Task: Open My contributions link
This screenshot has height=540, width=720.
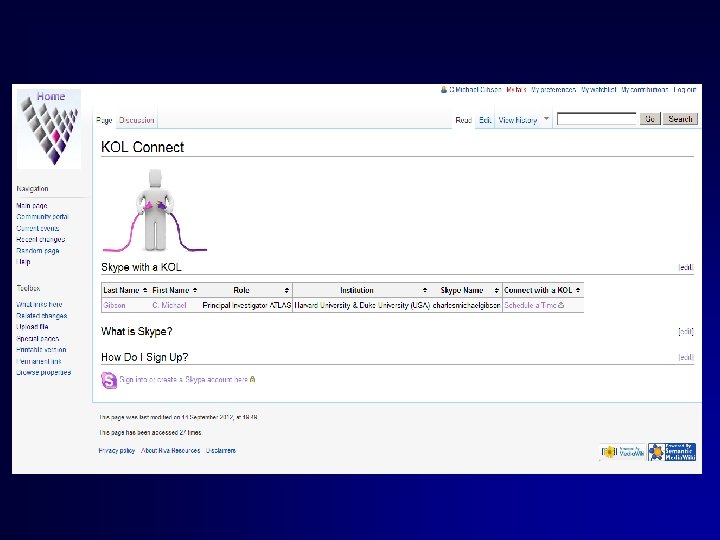Action: [644, 90]
